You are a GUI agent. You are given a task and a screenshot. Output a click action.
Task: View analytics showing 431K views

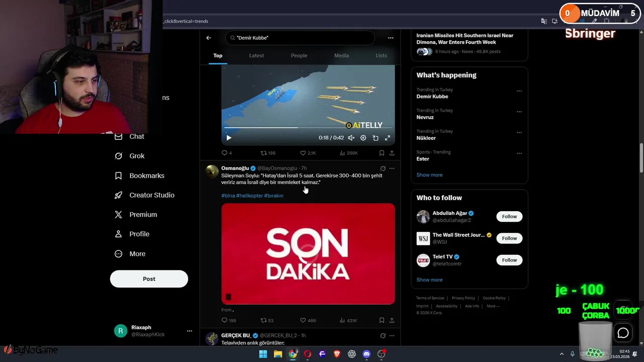(349, 320)
